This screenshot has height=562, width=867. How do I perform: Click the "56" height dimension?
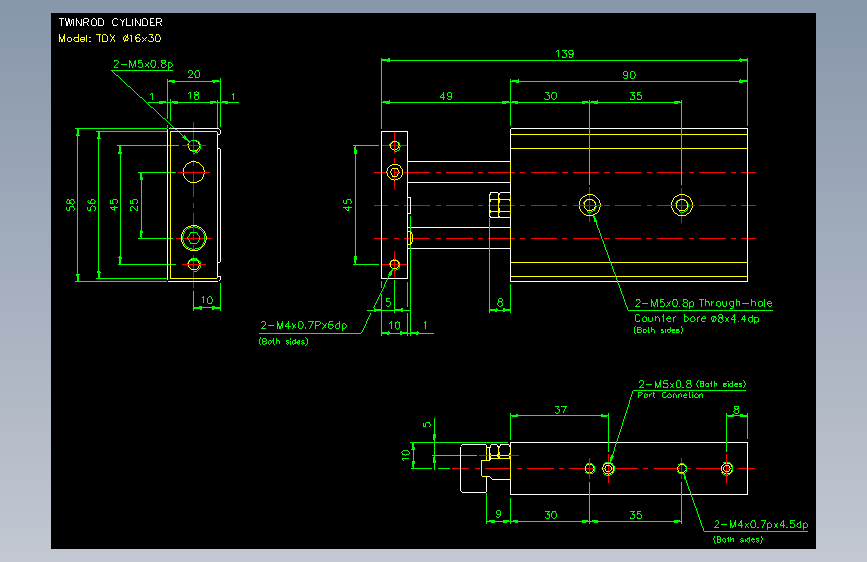[91, 205]
